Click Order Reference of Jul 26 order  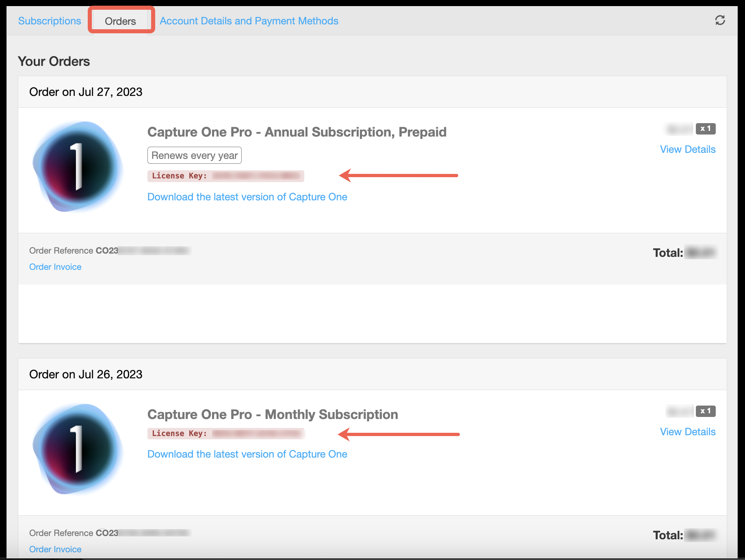[x=110, y=533]
